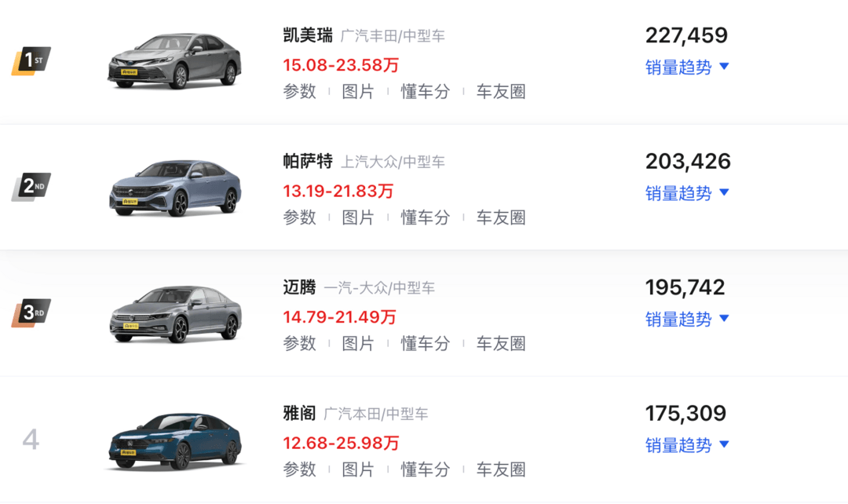Image resolution: width=848 pixels, height=504 pixels.
Task: Click the 3rd place rank badge
Action: pos(31,313)
